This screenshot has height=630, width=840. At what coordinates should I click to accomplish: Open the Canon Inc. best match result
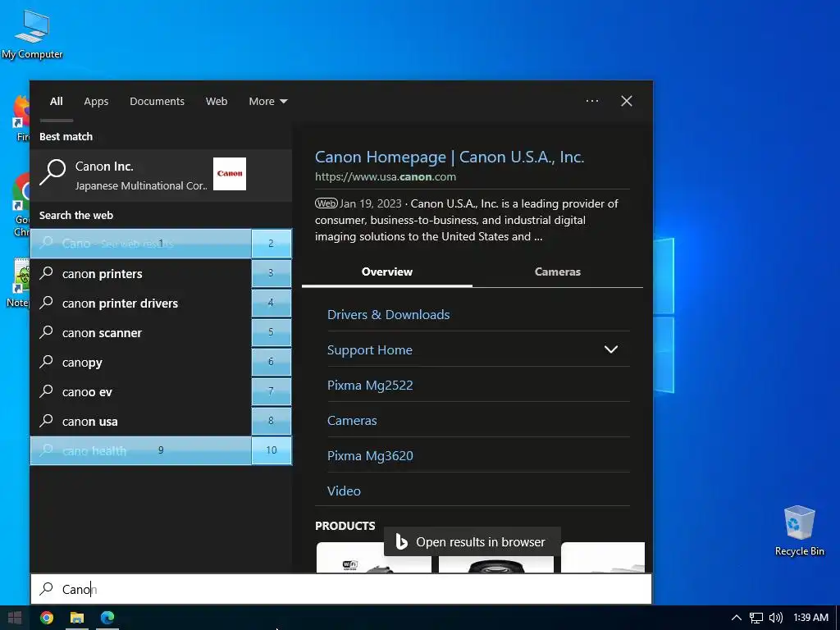point(161,176)
